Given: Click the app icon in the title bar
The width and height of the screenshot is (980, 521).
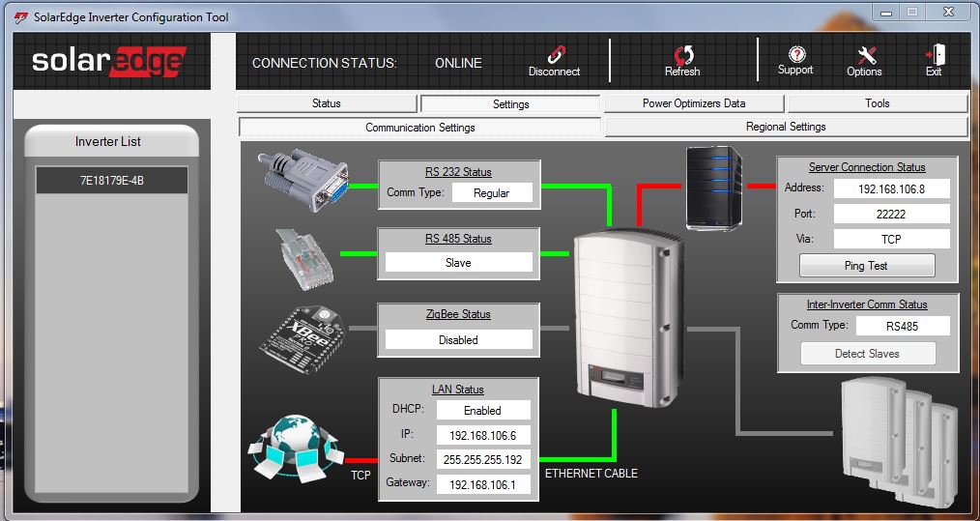Looking at the screenshot, I should coord(20,16).
